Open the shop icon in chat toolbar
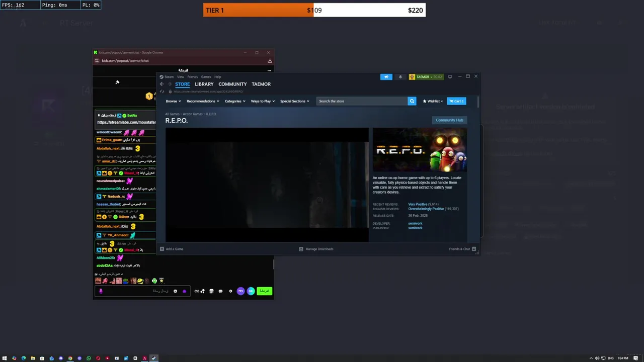Viewport: 644px width, 362px height. click(x=211, y=291)
